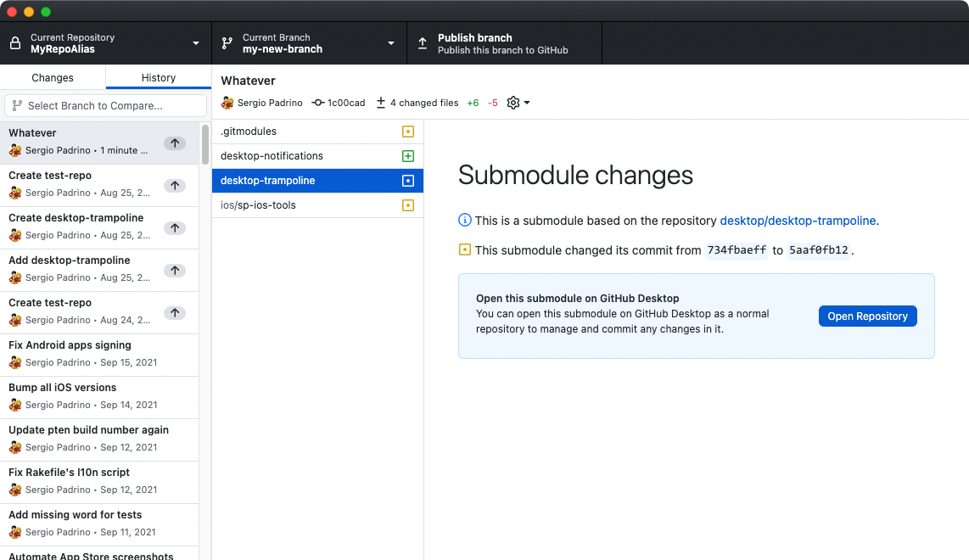
Task: Click the Select Branch to Compare field
Action: 104,105
